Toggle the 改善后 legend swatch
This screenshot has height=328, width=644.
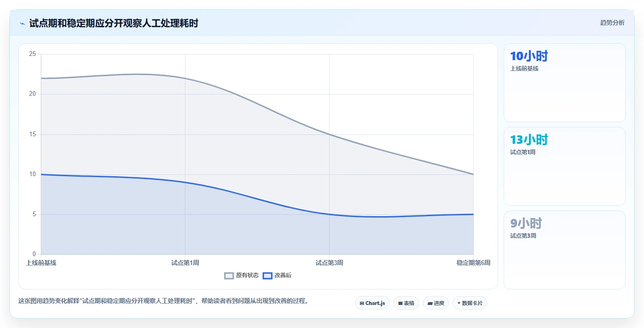(x=268, y=276)
